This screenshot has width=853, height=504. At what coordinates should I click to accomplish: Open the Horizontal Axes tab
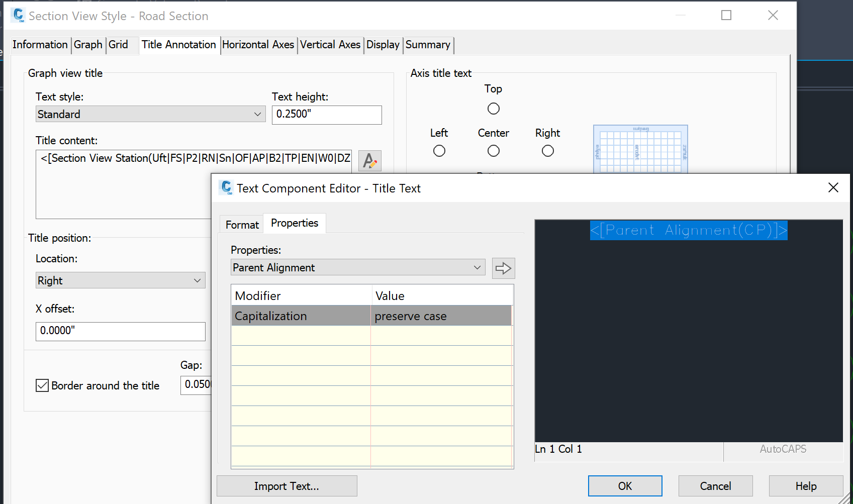click(258, 45)
